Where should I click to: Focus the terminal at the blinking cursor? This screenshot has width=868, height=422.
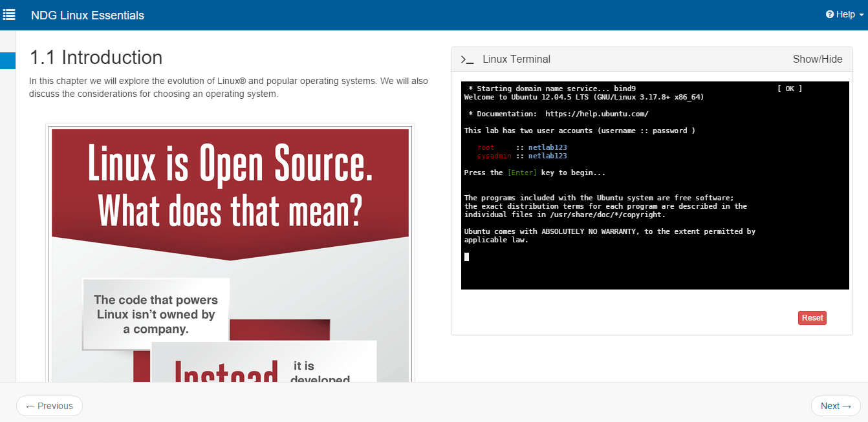pyautogui.click(x=466, y=257)
